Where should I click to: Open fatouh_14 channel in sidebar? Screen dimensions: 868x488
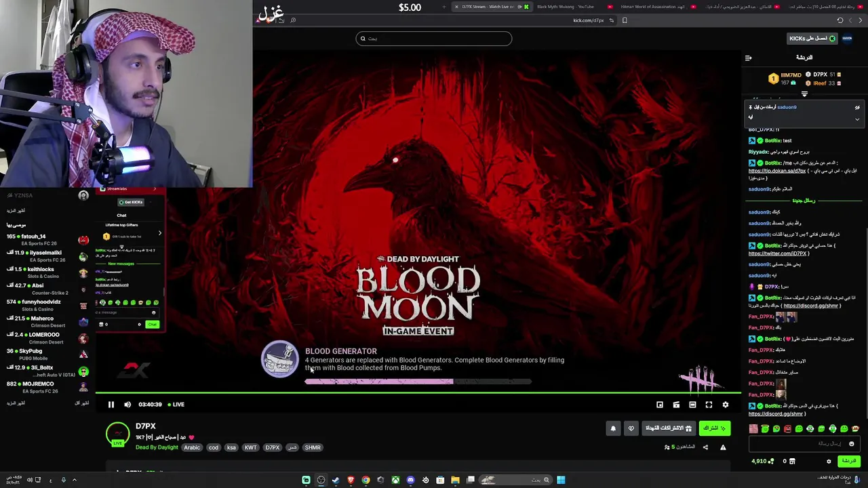click(x=47, y=241)
